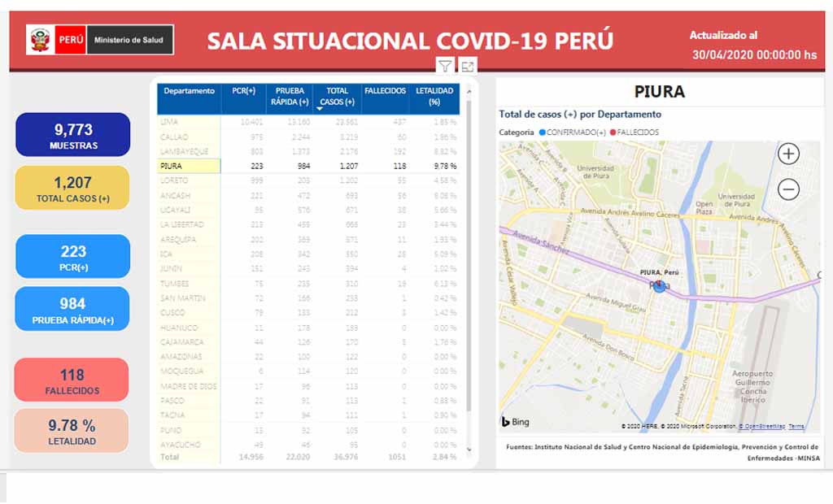Viewport: 833px width, 504px height.
Task: Click the blue CONFIRMADO(+) legend dot
Action: [x=543, y=133]
